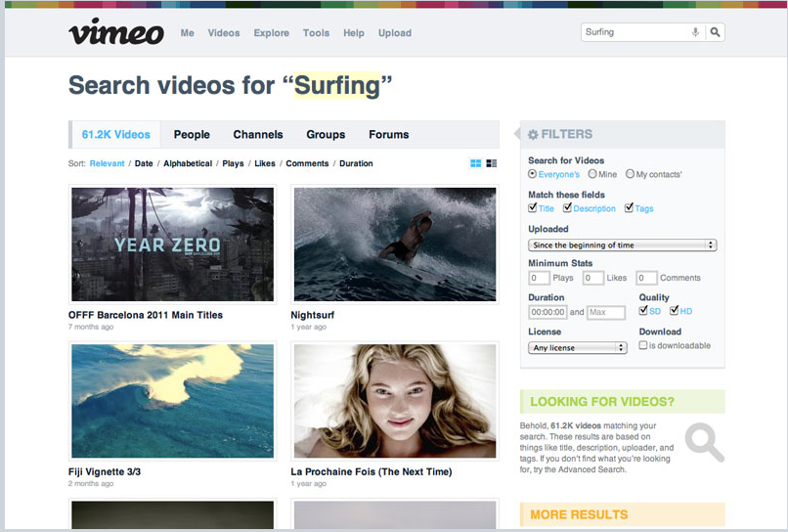
Task: Click the Filters gear icon
Action: point(533,135)
